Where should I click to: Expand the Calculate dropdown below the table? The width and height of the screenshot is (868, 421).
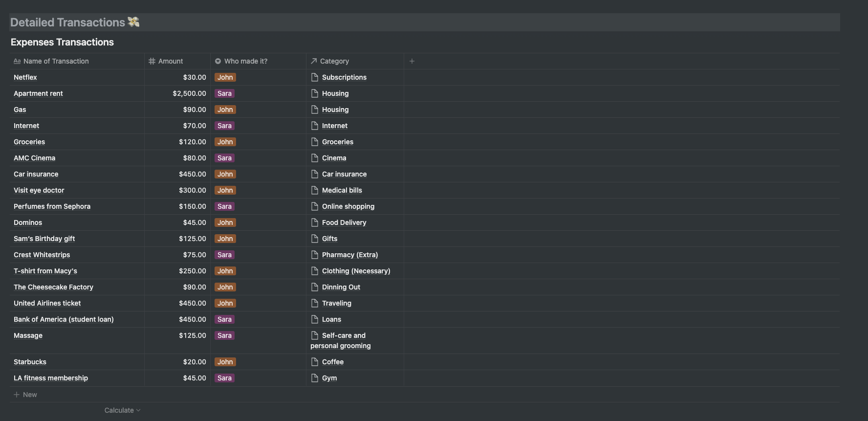(122, 410)
